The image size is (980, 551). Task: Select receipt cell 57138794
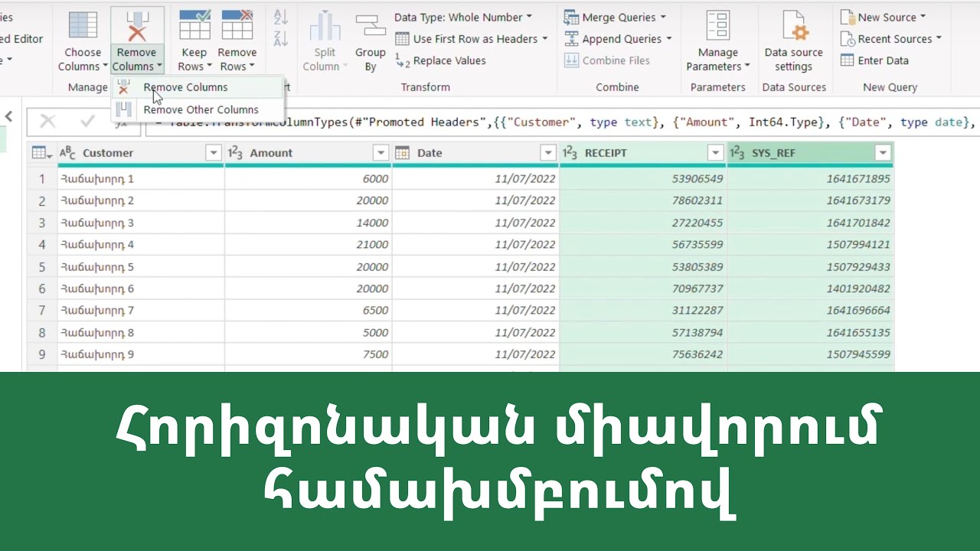643,333
